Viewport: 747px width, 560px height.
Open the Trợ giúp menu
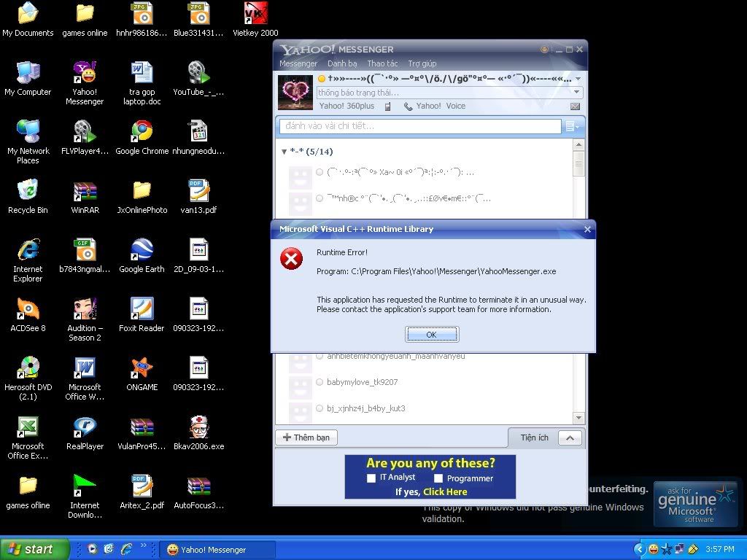[x=422, y=63]
